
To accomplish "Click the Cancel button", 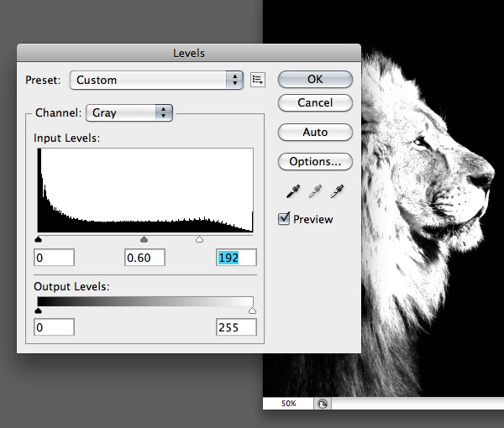I will coord(315,102).
